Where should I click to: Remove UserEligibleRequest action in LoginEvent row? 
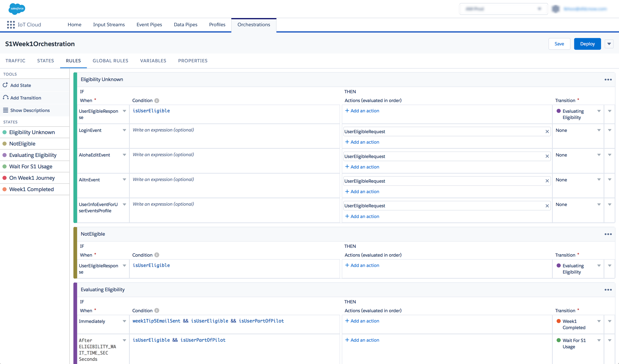(x=547, y=132)
